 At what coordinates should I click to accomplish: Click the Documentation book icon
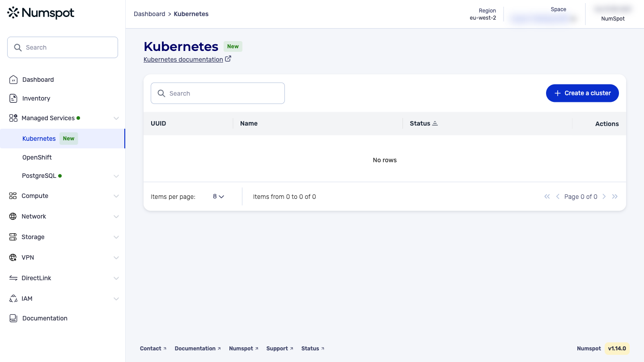point(13,318)
